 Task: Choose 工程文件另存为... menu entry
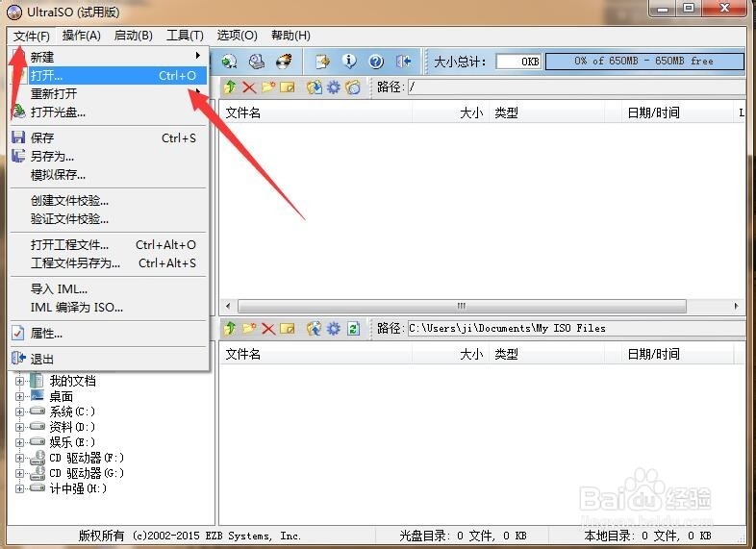(109, 263)
